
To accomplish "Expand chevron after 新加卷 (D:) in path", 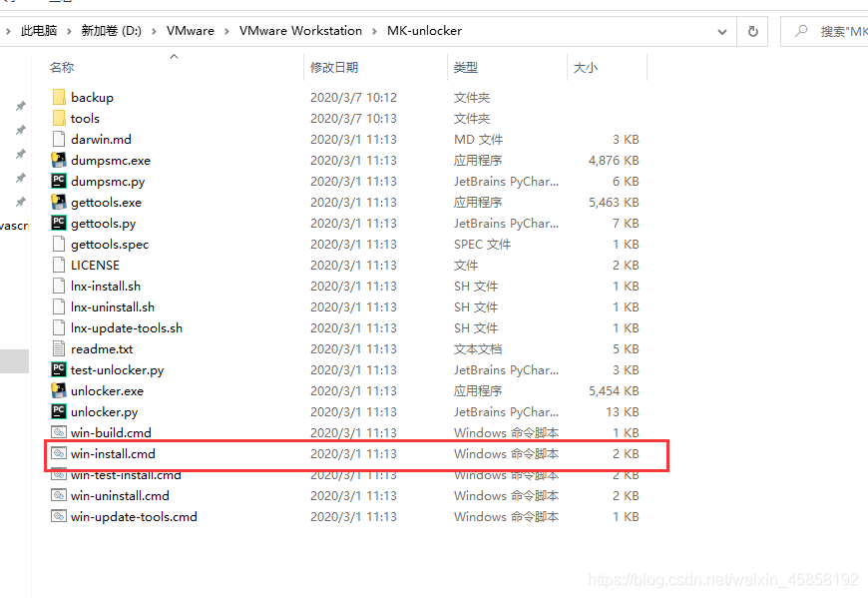I will tap(154, 31).
